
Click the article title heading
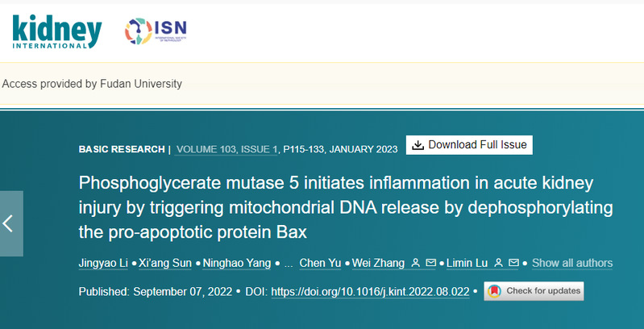[345, 207]
